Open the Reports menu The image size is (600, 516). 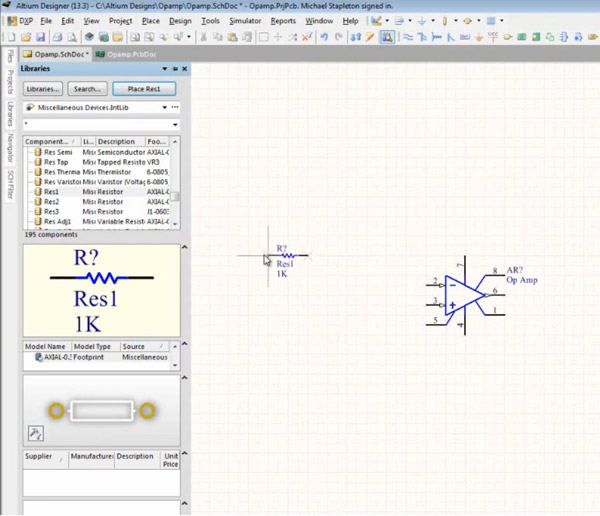click(283, 21)
